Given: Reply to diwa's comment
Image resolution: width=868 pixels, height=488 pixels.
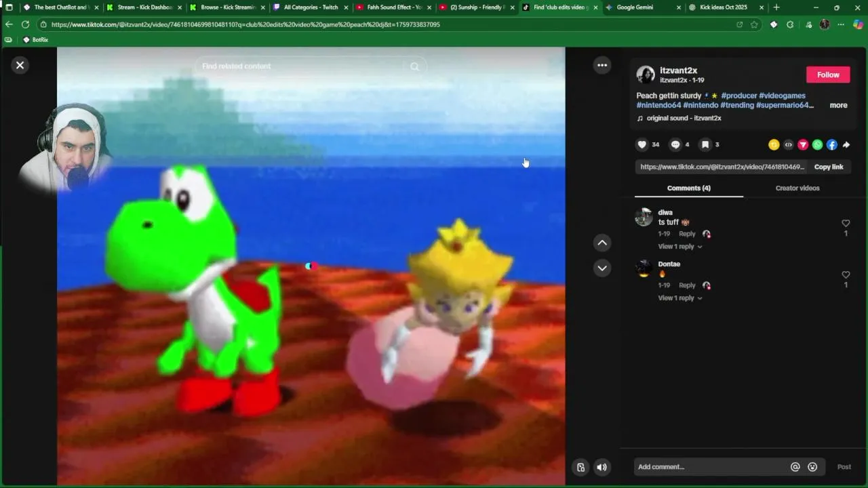Looking at the screenshot, I should point(687,234).
